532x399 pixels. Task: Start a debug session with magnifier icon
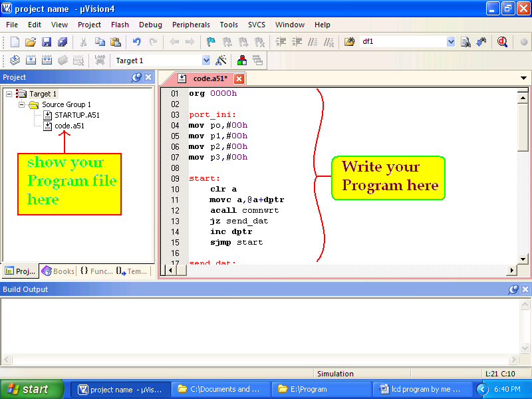501,42
